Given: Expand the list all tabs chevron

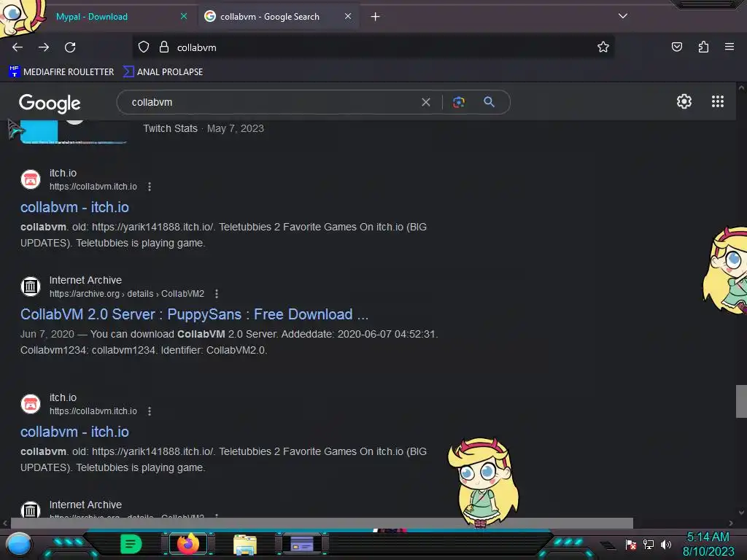Looking at the screenshot, I should (623, 16).
